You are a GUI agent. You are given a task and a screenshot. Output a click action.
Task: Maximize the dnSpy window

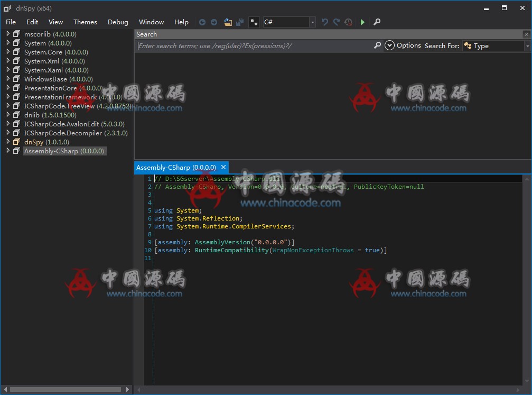(504, 8)
